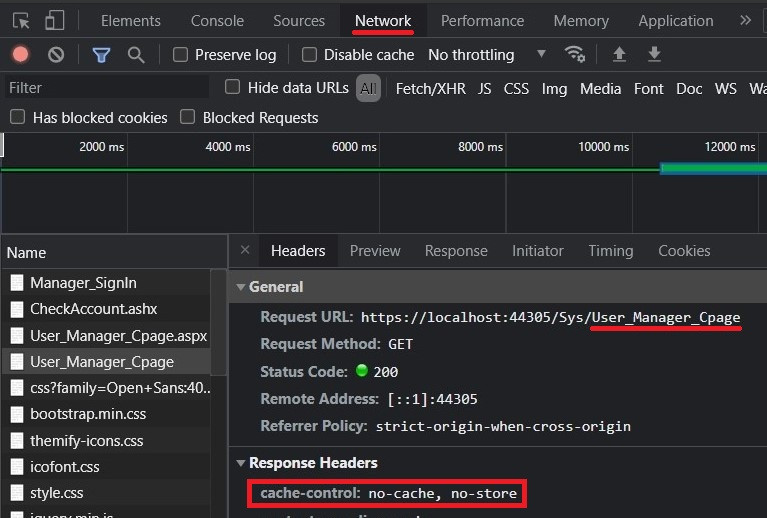Collapse the Response Headers section
767x518 pixels.
point(241,463)
